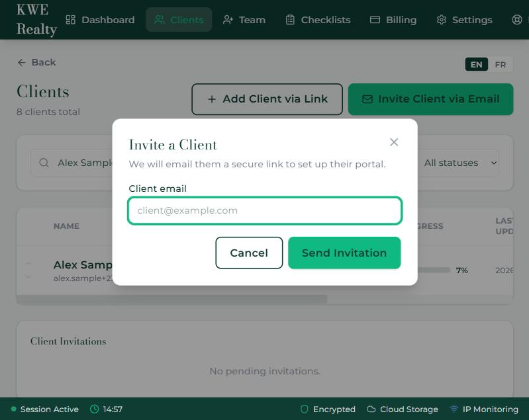This screenshot has height=420, width=529.
Task: Click Invite Client via Email button
Action: [x=431, y=99]
